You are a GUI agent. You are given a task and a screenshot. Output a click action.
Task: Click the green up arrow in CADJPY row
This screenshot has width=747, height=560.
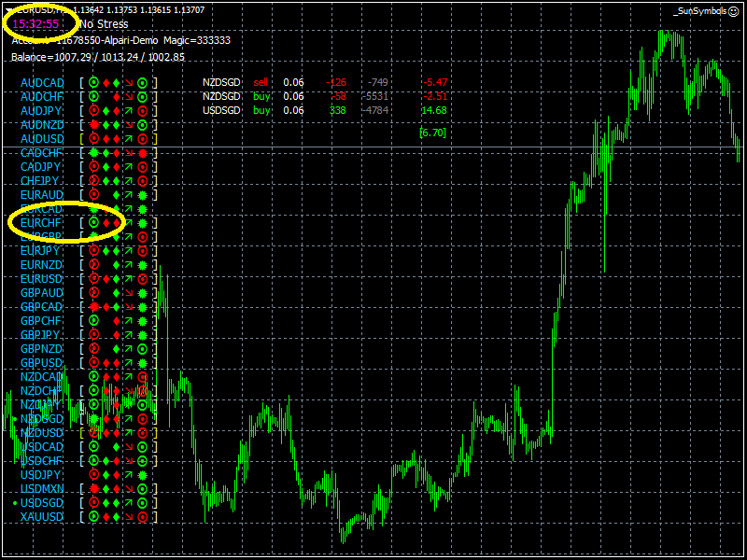click(130, 167)
